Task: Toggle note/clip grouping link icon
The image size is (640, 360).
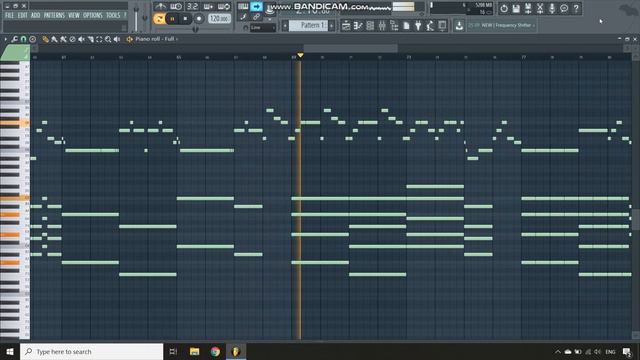Action: 256,17
